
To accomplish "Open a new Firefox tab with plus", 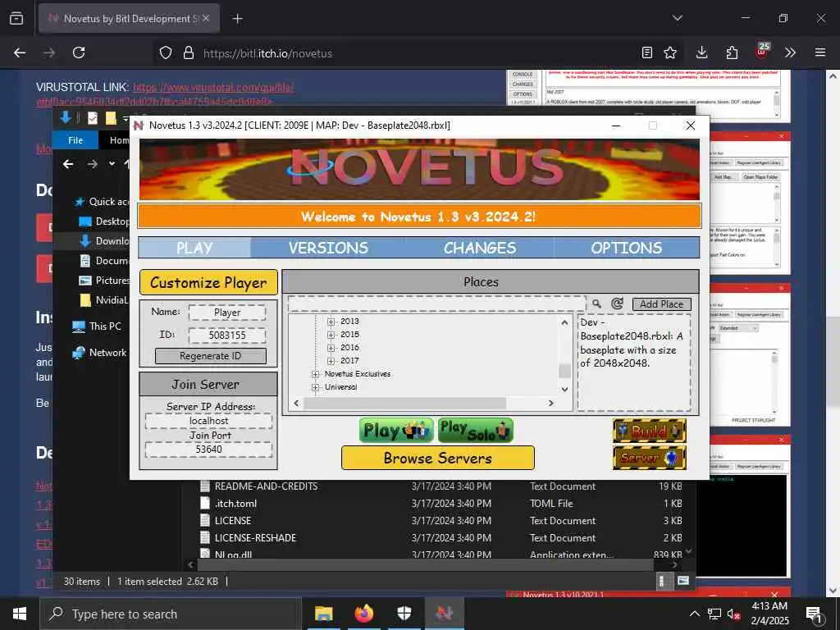I will coord(237,19).
